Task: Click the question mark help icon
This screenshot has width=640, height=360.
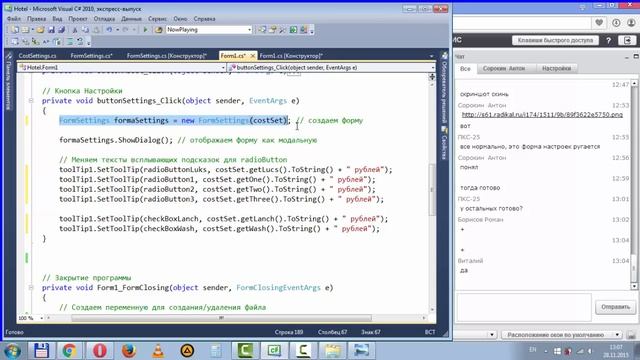Action: [x=608, y=40]
